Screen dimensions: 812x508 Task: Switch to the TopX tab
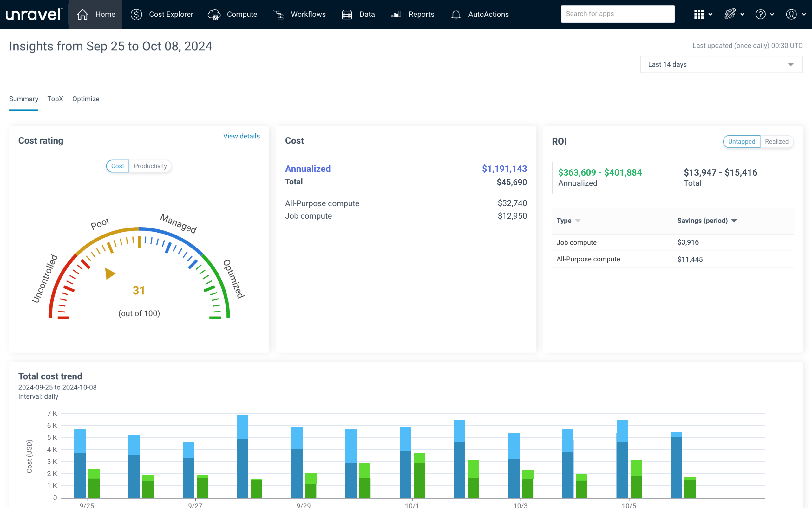point(55,99)
